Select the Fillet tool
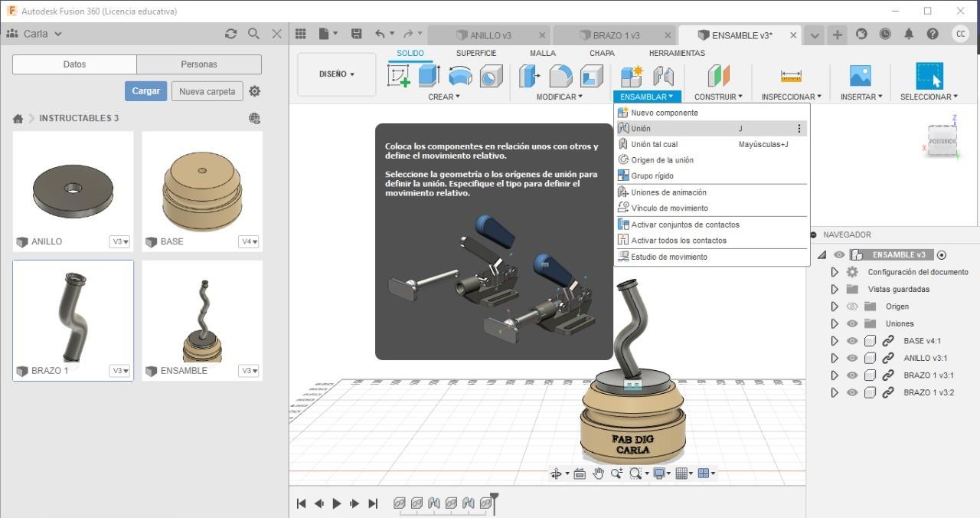 coord(560,76)
